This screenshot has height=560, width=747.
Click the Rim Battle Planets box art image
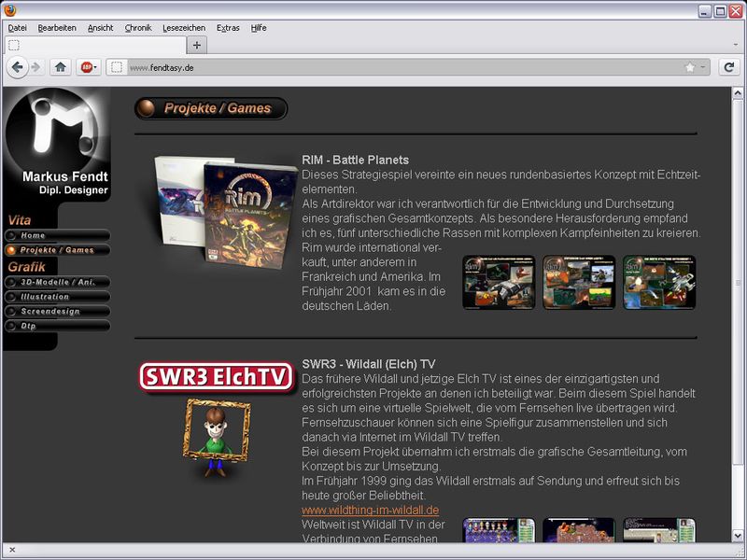(226, 212)
